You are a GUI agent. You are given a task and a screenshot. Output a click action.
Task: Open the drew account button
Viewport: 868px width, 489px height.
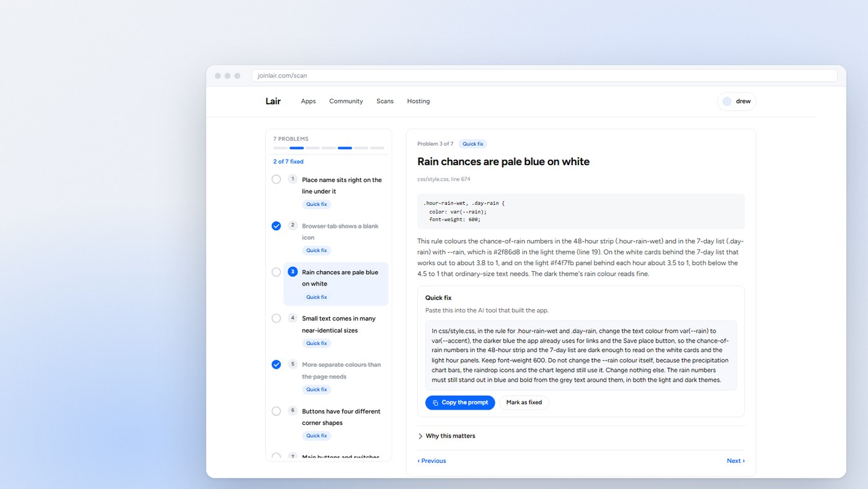737,101
